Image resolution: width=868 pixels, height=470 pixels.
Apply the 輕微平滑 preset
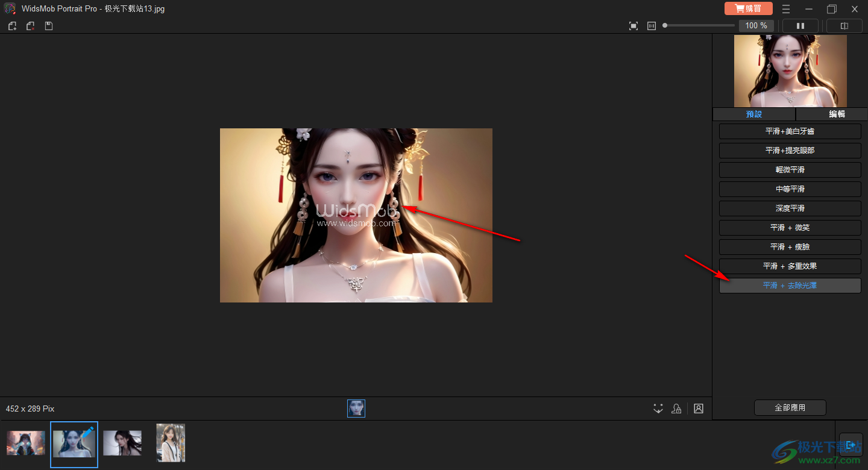(x=790, y=170)
